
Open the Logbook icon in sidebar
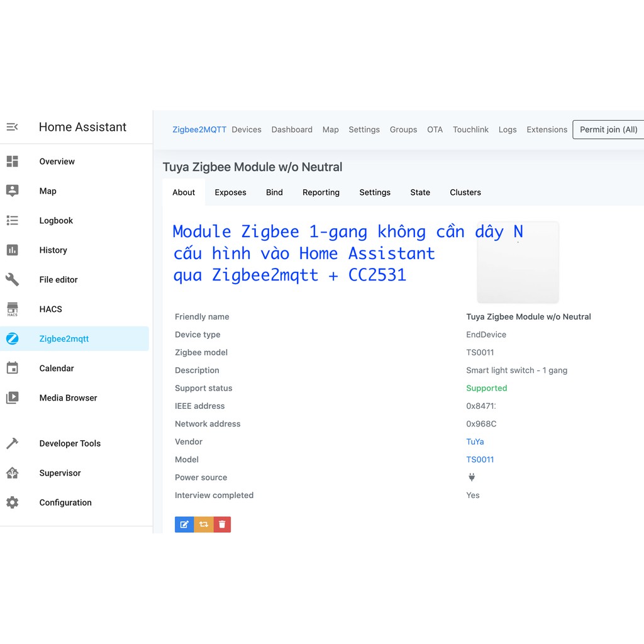click(x=13, y=221)
